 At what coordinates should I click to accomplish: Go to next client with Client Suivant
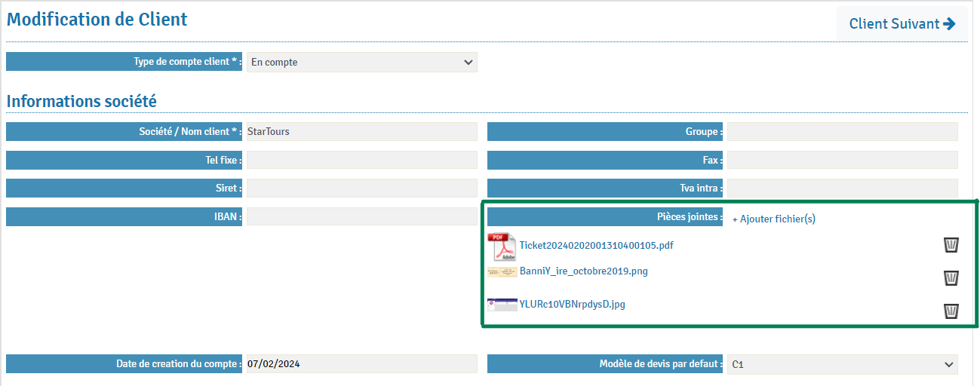[902, 23]
